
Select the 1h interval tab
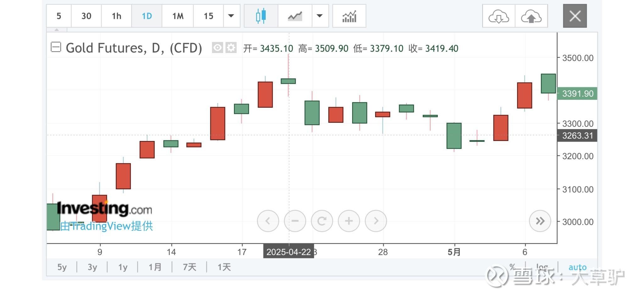click(116, 16)
